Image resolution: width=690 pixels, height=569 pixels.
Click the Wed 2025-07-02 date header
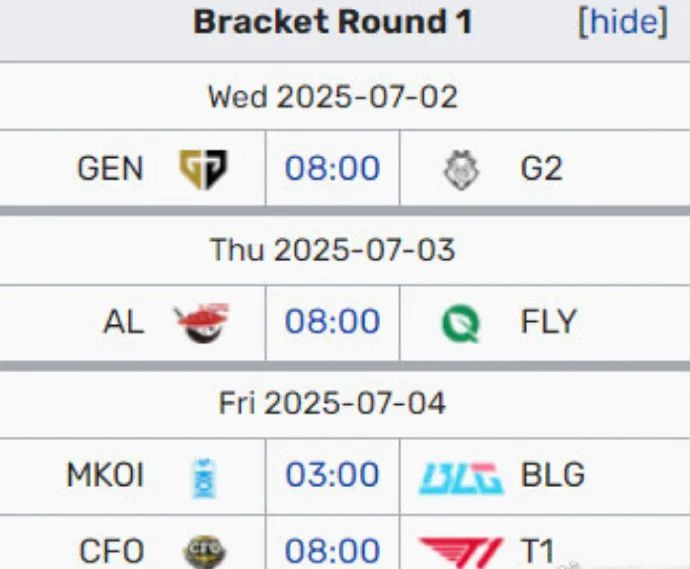coord(333,97)
